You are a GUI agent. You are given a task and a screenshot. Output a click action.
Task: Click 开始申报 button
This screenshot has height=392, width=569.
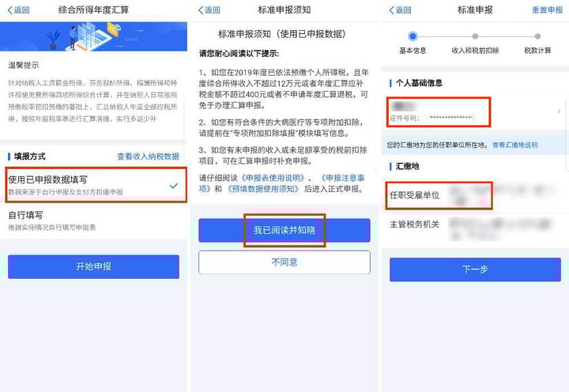coord(93,267)
